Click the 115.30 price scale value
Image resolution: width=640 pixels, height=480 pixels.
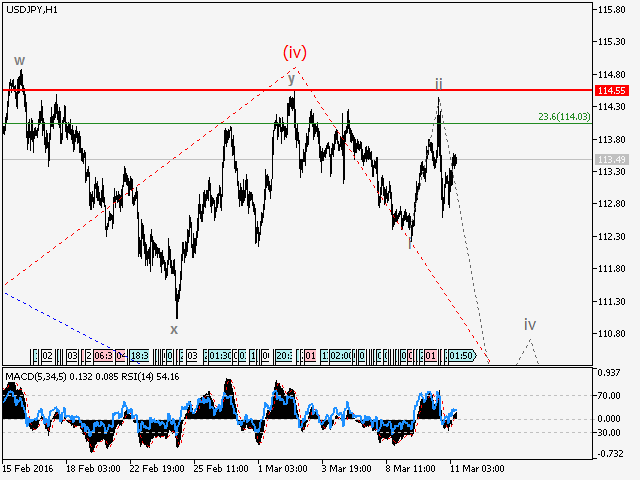[x=611, y=42]
